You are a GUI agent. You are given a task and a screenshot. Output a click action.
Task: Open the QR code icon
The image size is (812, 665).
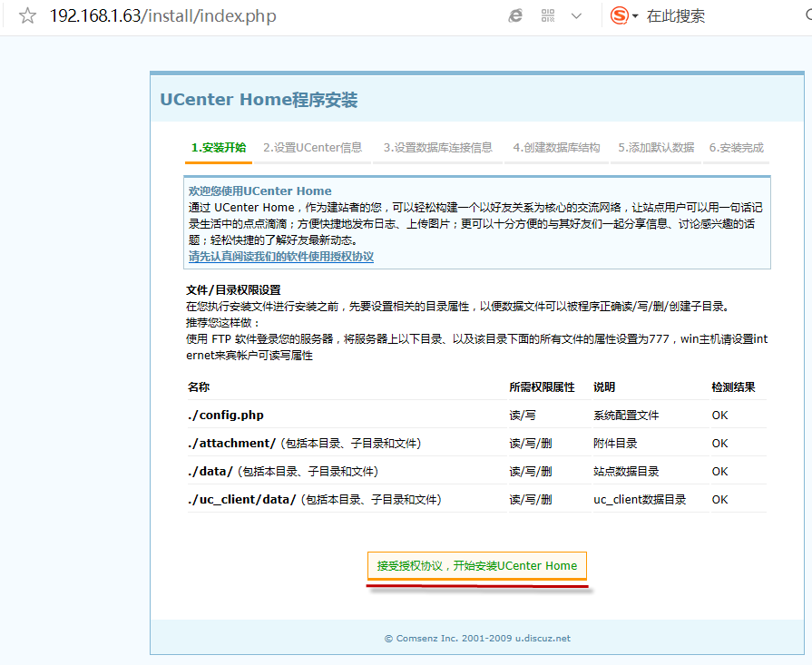click(x=548, y=15)
